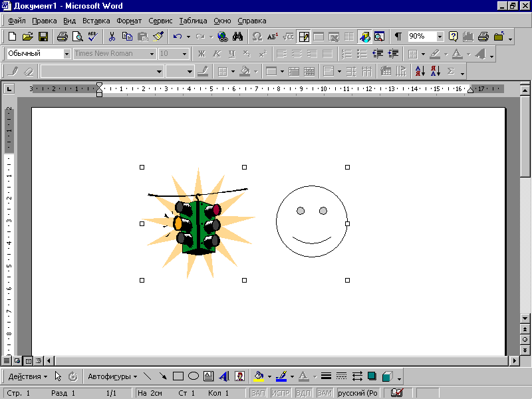Open the Файл menu
The image size is (532, 399).
(17, 21)
